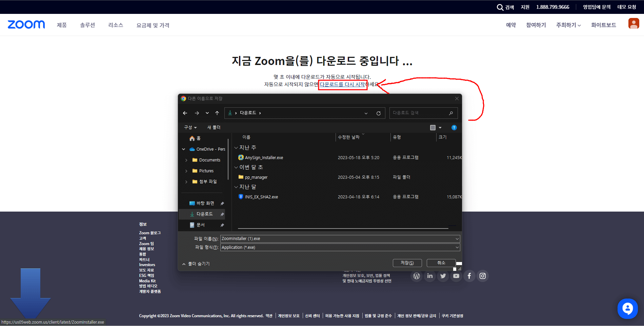
Task: Open the chat assistant bubble icon
Action: (x=627, y=308)
